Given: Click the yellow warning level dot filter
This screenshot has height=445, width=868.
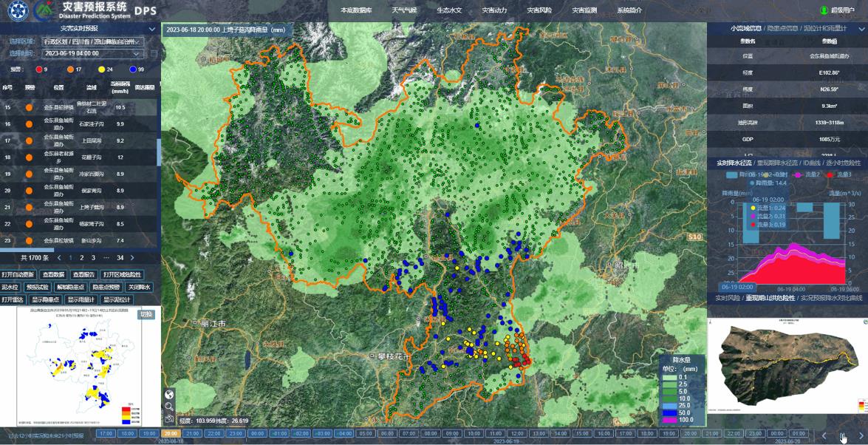Looking at the screenshot, I should click(x=101, y=69).
